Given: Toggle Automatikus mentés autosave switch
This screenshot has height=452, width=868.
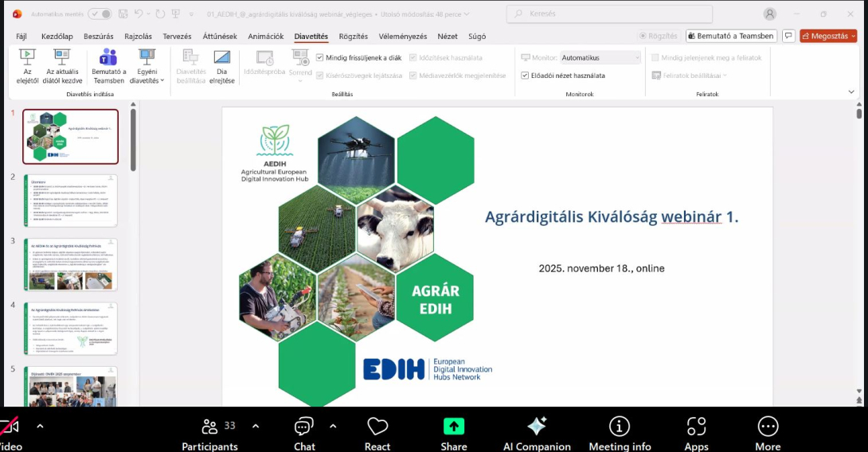Looking at the screenshot, I should point(100,14).
